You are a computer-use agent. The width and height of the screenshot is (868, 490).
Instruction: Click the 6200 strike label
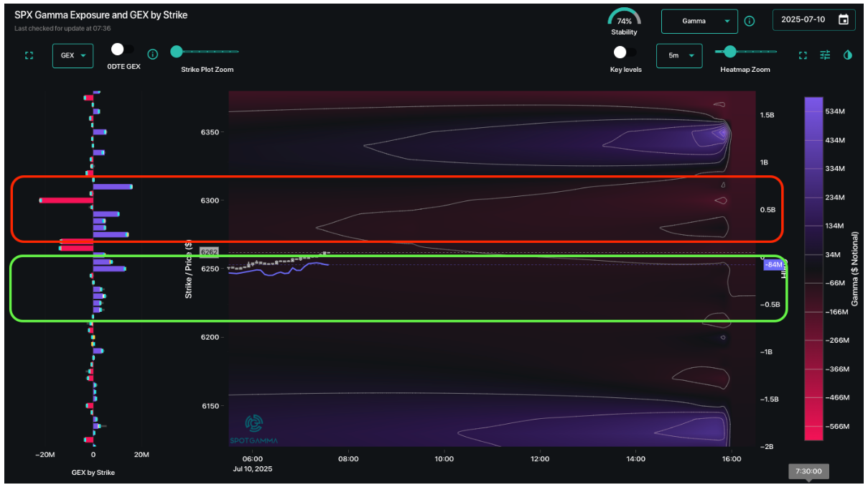point(209,337)
